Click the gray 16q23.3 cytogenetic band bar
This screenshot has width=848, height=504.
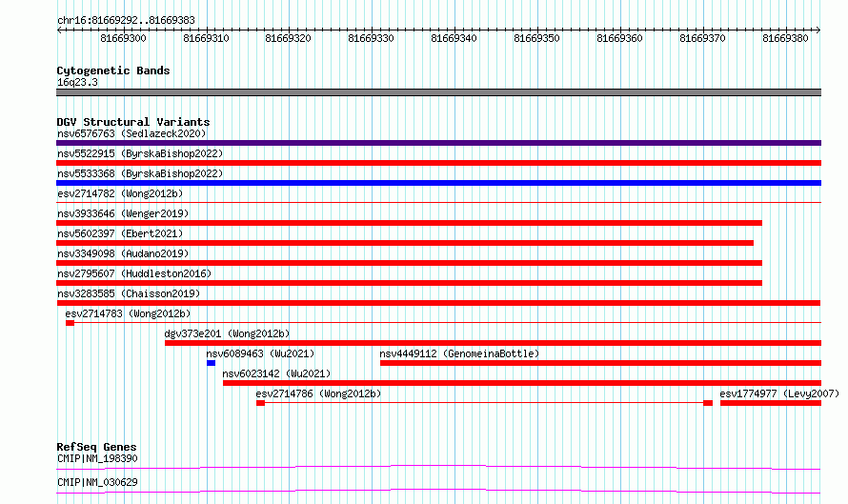point(438,92)
